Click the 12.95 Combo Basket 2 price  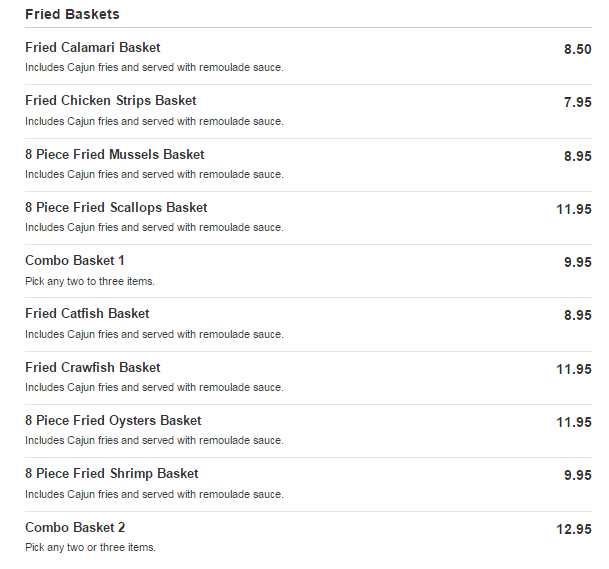click(x=573, y=529)
